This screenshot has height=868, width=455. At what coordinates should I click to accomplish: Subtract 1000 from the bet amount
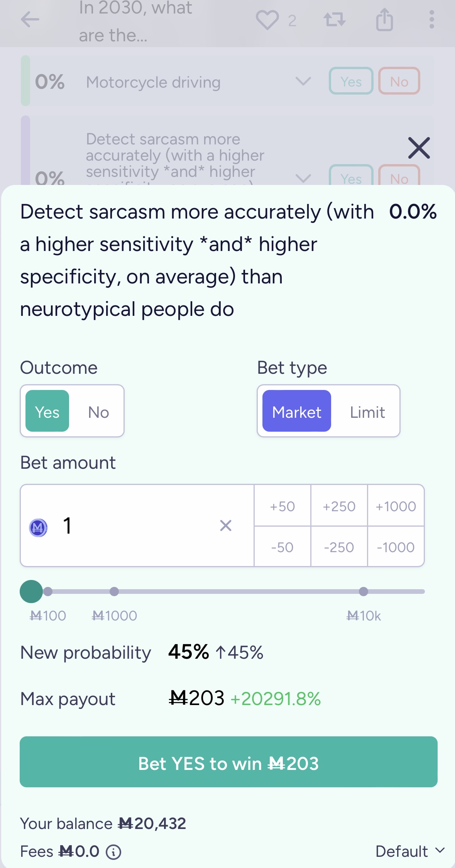point(396,546)
